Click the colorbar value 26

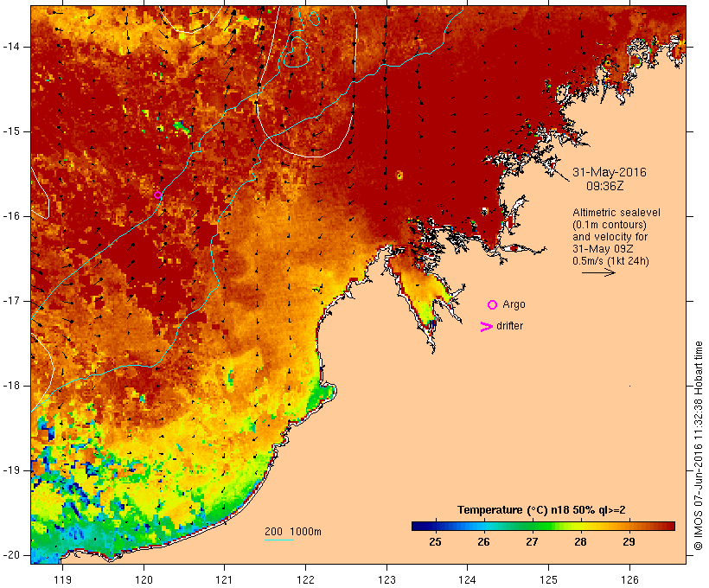483,542
